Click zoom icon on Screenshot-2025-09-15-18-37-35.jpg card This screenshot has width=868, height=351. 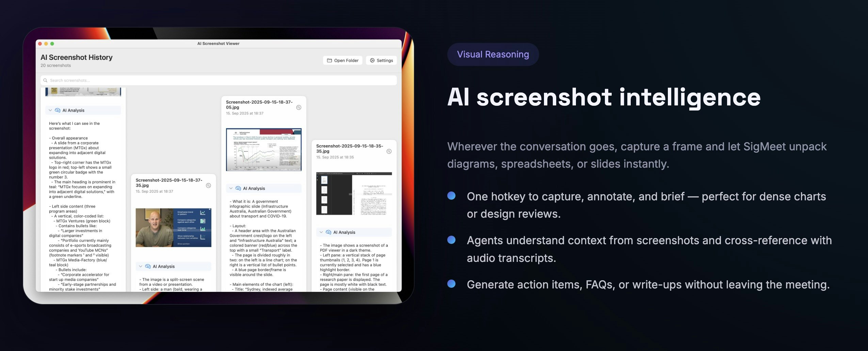click(208, 185)
